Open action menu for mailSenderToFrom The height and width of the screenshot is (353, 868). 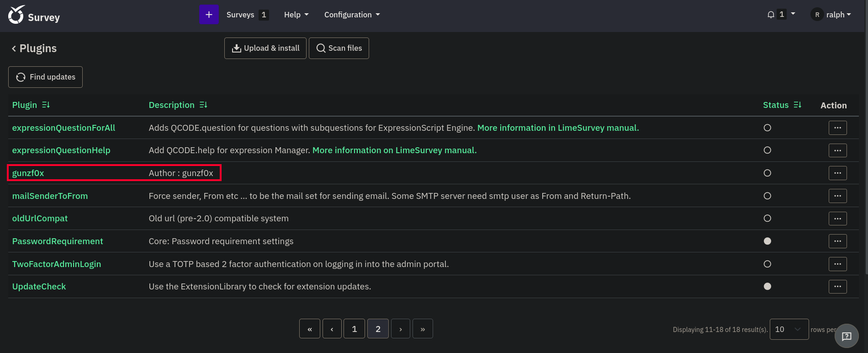click(837, 196)
